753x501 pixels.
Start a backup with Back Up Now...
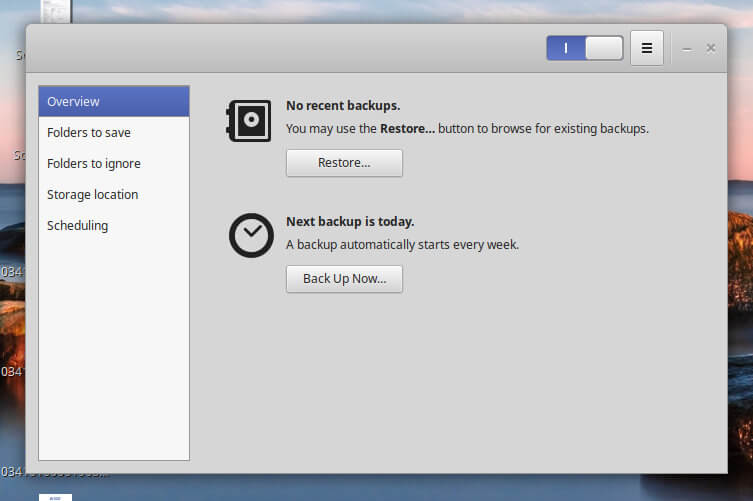344,279
